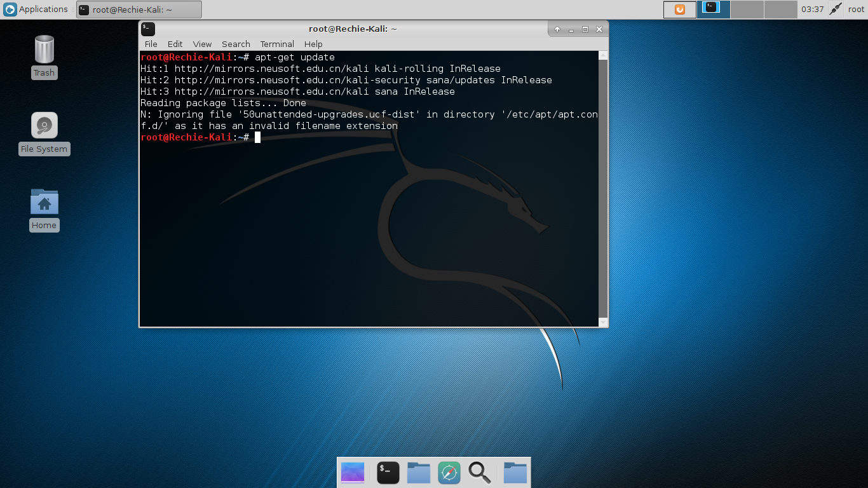Click the root@Rechie-Kali taskbar window button
The width and height of the screenshot is (868, 488).
click(x=139, y=10)
